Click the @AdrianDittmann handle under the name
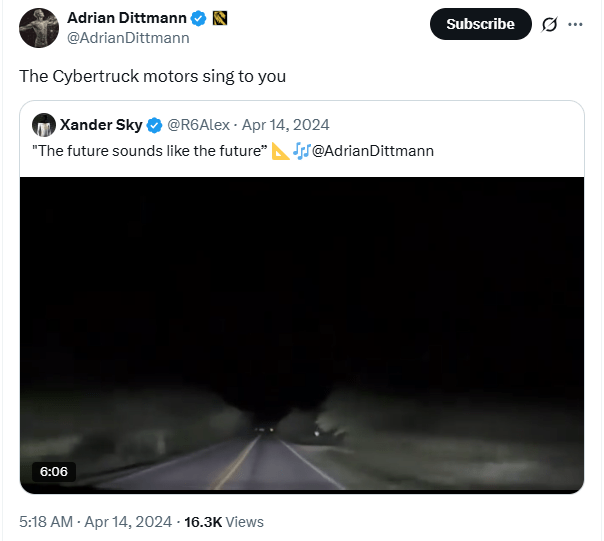Screen dimensions: 604x541 click(x=127, y=38)
